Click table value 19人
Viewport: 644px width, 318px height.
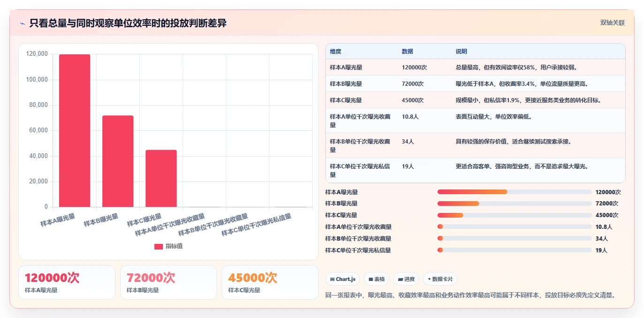pyautogui.click(x=407, y=167)
